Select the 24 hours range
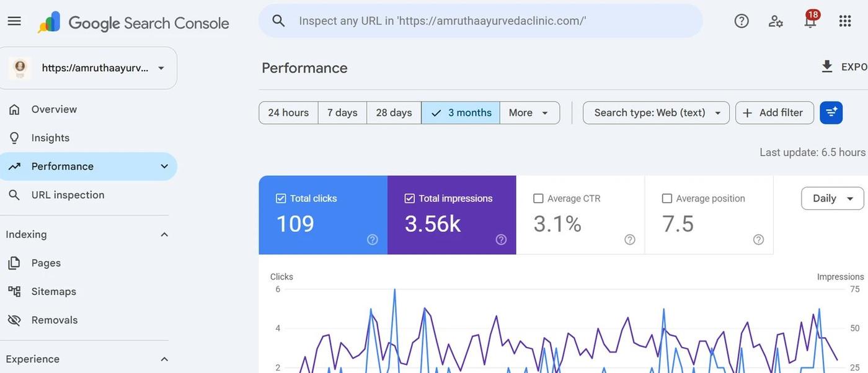Image resolution: width=868 pixels, height=373 pixels. [x=288, y=113]
